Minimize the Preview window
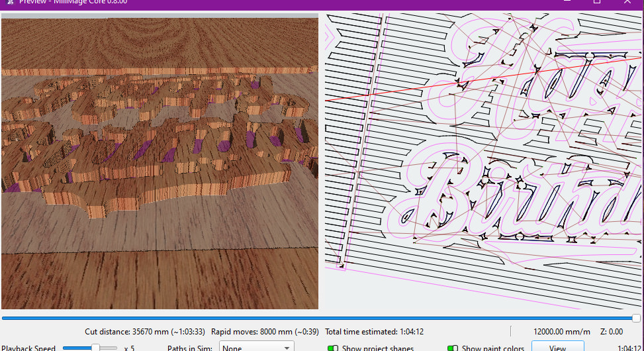This screenshot has width=644, height=351. (x=566, y=2)
